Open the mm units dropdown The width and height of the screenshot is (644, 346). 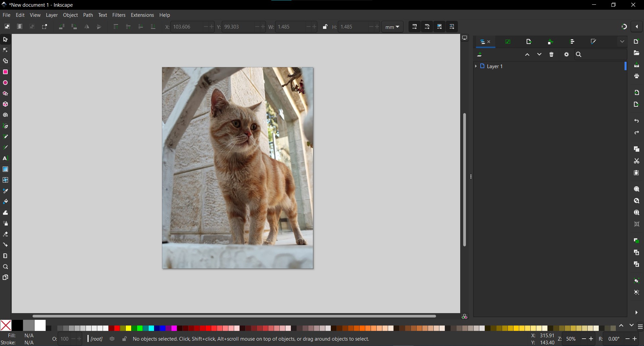click(x=392, y=27)
